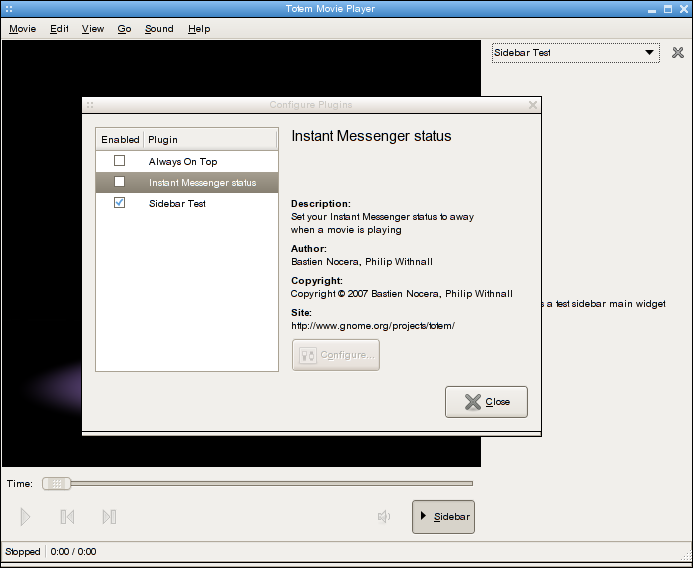Click the Bastien Nocera, Philip Withnall author text
This screenshot has width=693, height=568.
coord(362,262)
